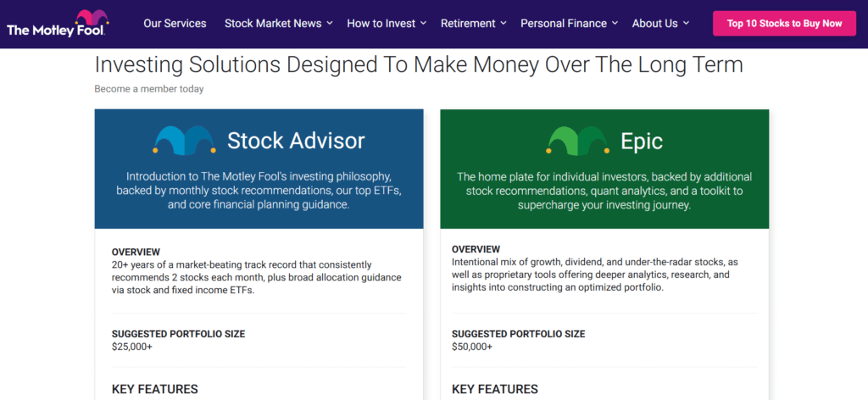Select the How to Invest menu label
This screenshot has height=400, width=868.
click(x=381, y=23)
